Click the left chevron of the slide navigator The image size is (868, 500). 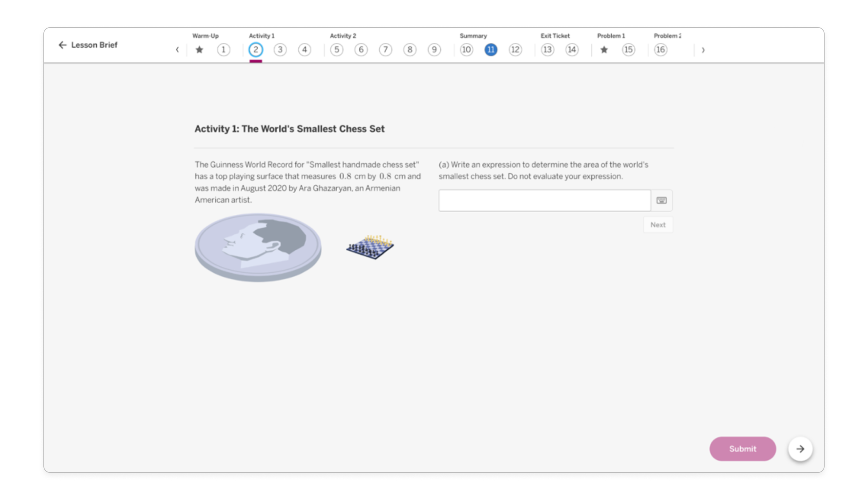pyautogui.click(x=177, y=50)
